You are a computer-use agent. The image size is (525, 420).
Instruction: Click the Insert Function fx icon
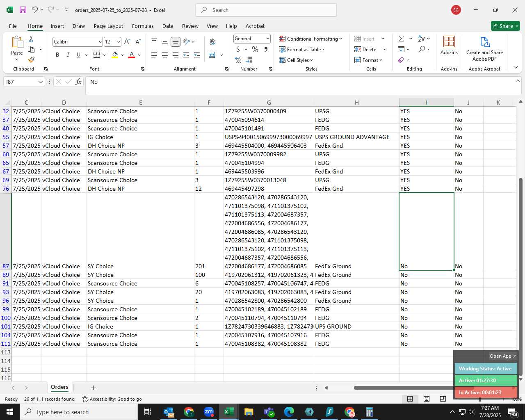tap(79, 82)
